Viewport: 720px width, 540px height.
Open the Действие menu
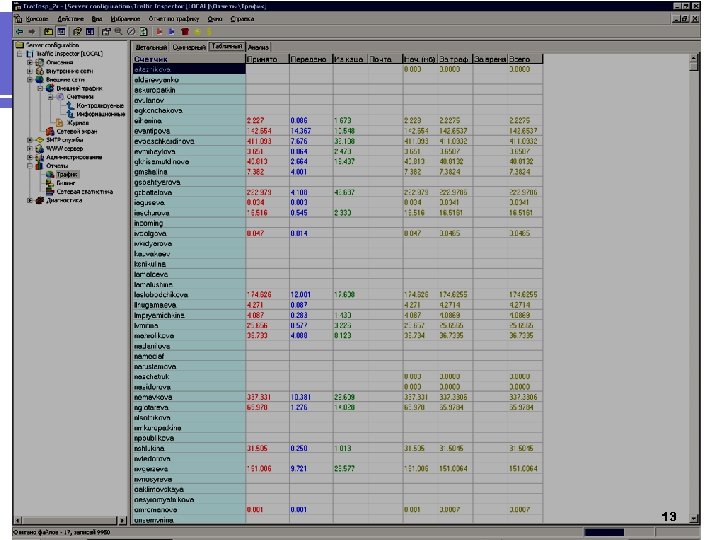point(70,19)
